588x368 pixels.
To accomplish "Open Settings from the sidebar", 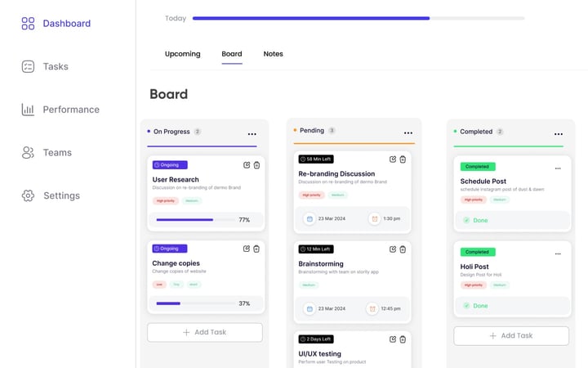I will pyautogui.click(x=61, y=195).
